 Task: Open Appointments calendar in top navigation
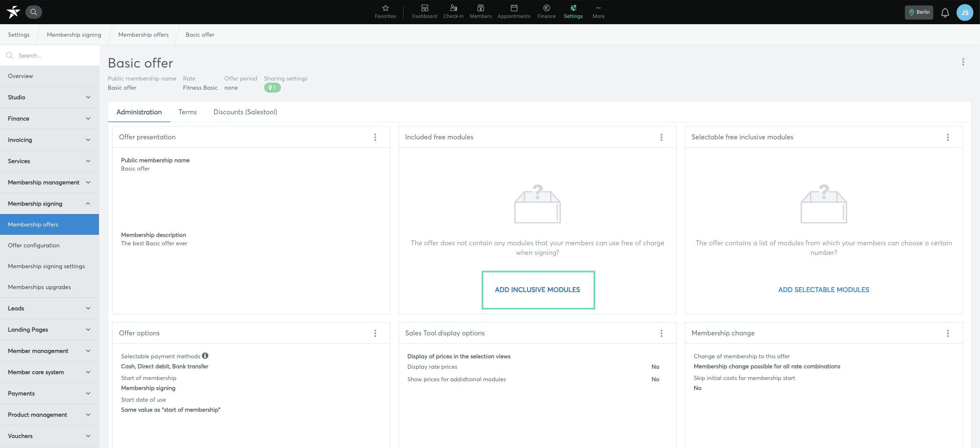514,12
